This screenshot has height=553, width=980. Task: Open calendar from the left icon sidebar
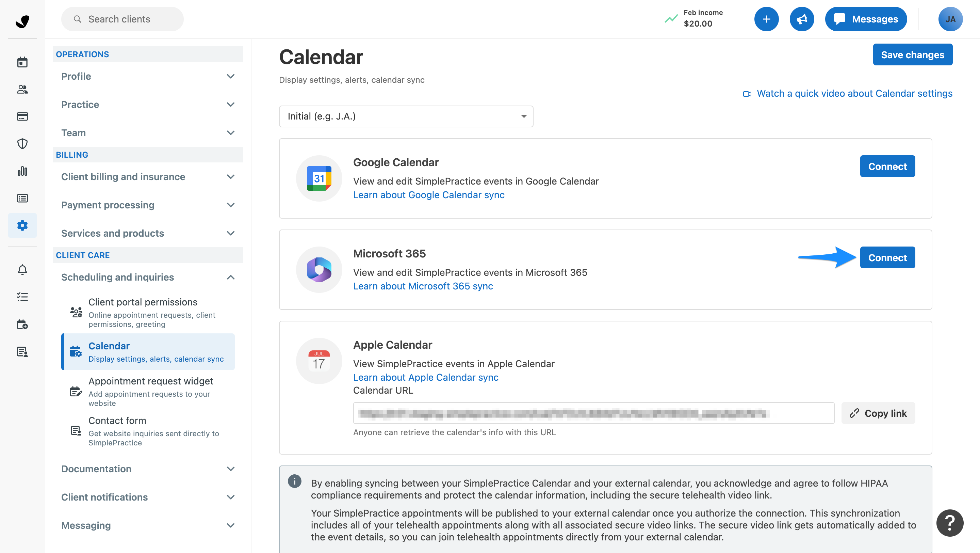point(22,62)
